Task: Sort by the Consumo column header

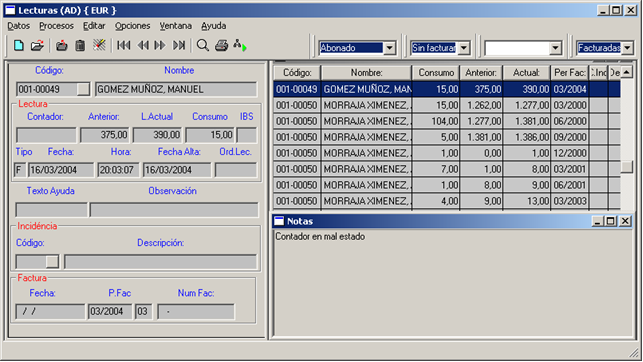Action: coord(436,73)
